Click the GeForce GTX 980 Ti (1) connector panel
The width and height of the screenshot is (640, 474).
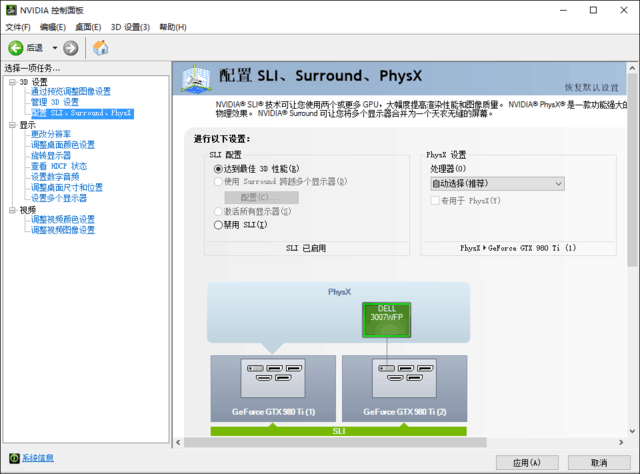pos(273,378)
